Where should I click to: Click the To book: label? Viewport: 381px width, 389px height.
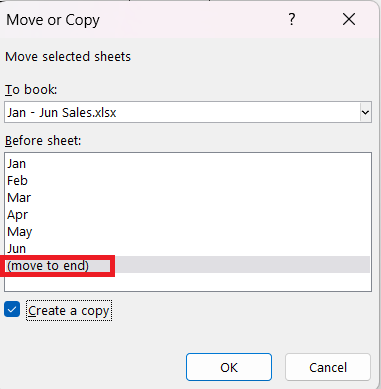(31, 90)
